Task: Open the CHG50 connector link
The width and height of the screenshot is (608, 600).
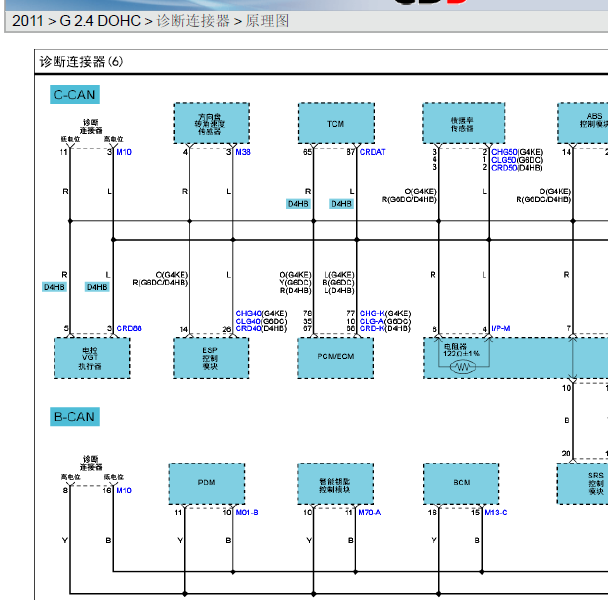Action: (504, 152)
